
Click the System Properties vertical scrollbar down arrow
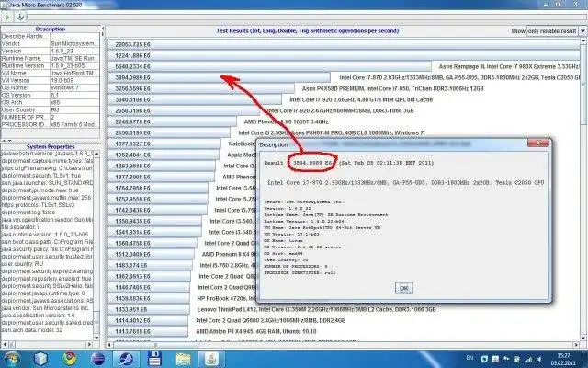click(x=96, y=338)
